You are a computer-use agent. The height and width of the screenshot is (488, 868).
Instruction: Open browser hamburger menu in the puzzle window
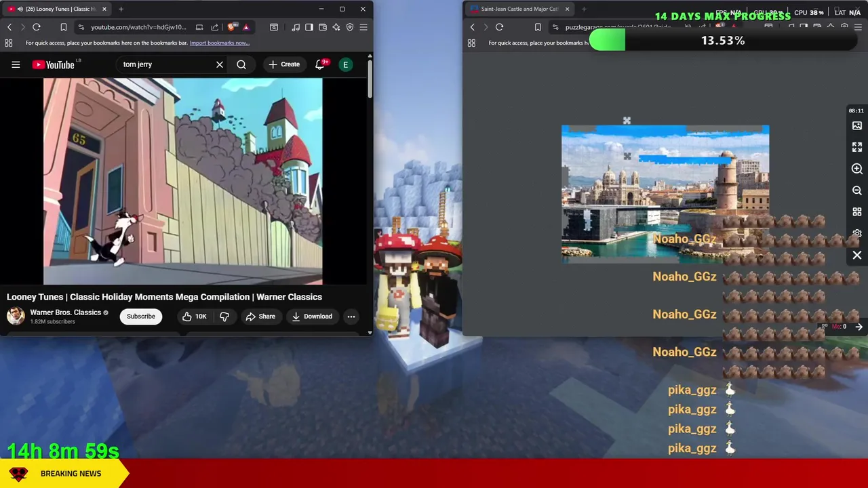pyautogui.click(x=858, y=27)
